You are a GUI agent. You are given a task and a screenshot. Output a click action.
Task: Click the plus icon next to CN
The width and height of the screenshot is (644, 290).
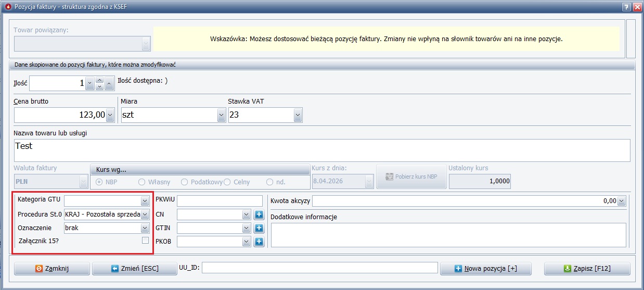point(259,215)
